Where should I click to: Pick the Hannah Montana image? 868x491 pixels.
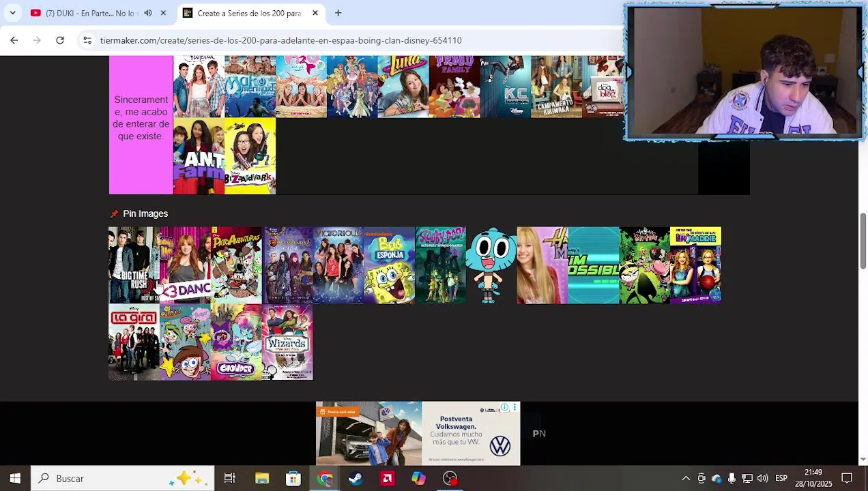click(542, 265)
